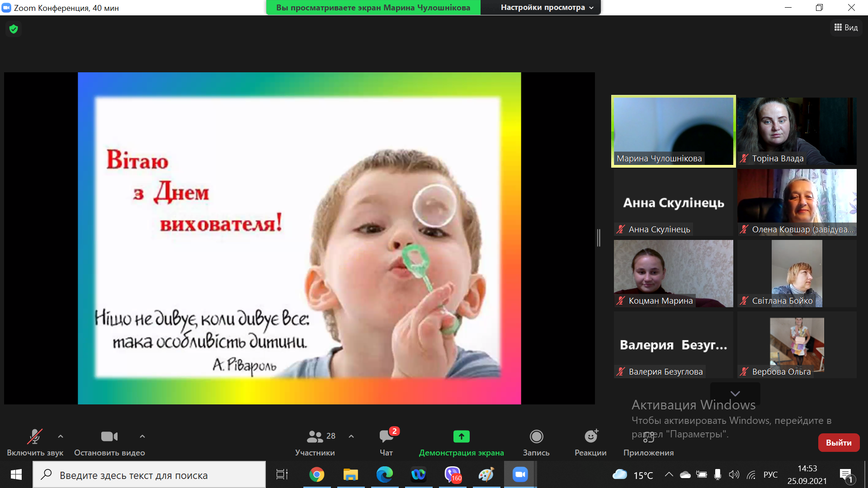Image resolution: width=868 pixels, height=488 pixels.
Task: Click the battery status tray icon
Action: tap(702, 474)
